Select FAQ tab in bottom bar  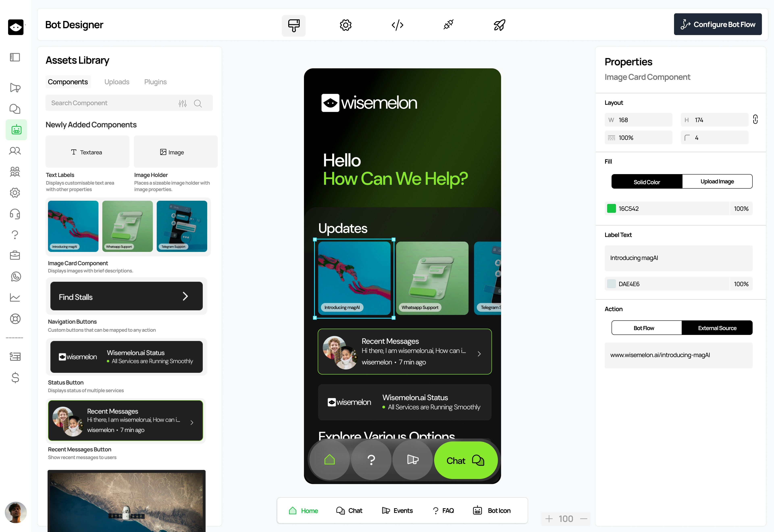click(443, 511)
